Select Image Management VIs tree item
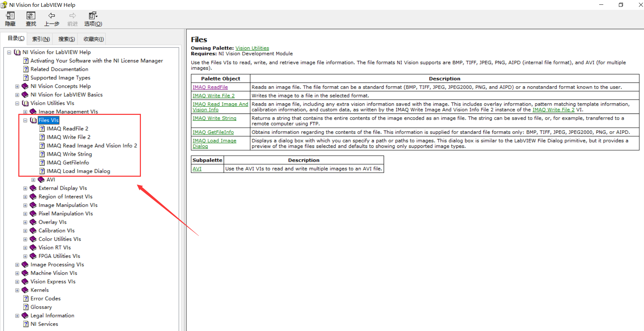Viewport: 644px width, 331px height. [68, 112]
